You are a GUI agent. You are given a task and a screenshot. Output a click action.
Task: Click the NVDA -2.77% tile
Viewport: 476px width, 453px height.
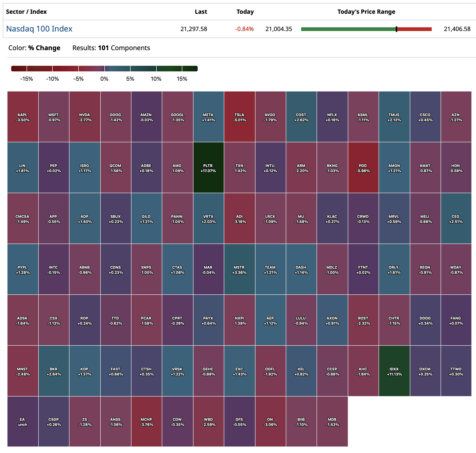click(85, 117)
